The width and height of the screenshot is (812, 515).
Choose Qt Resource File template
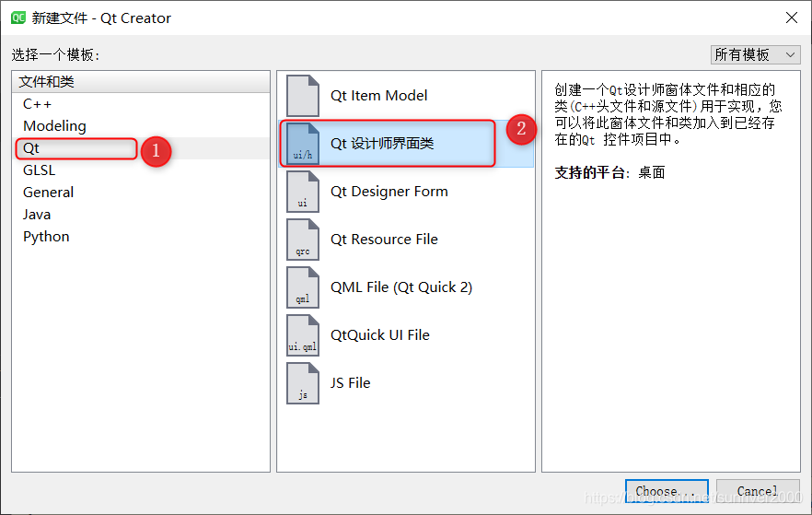tap(406, 240)
